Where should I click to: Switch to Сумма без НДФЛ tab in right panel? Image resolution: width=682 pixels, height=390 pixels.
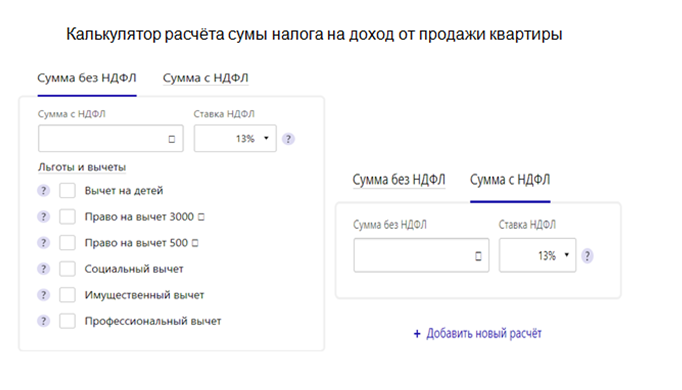point(399,180)
